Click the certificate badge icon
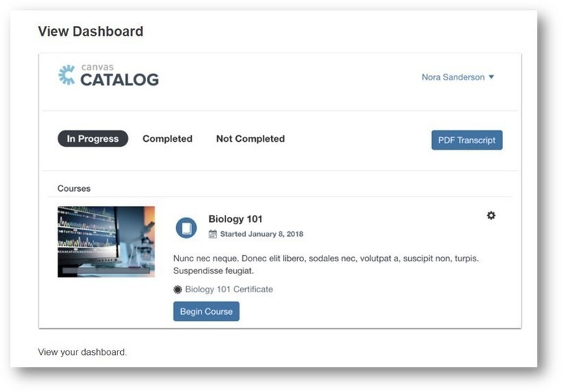The width and height of the screenshot is (562, 392). pyautogui.click(x=178, y=289)
